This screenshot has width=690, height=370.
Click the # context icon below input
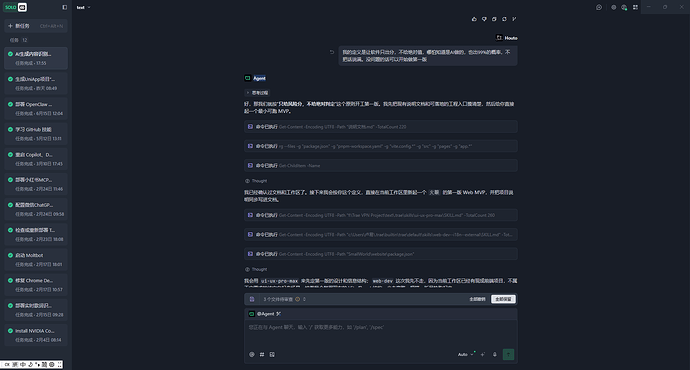pyautogui.click(x=262, y=355)
